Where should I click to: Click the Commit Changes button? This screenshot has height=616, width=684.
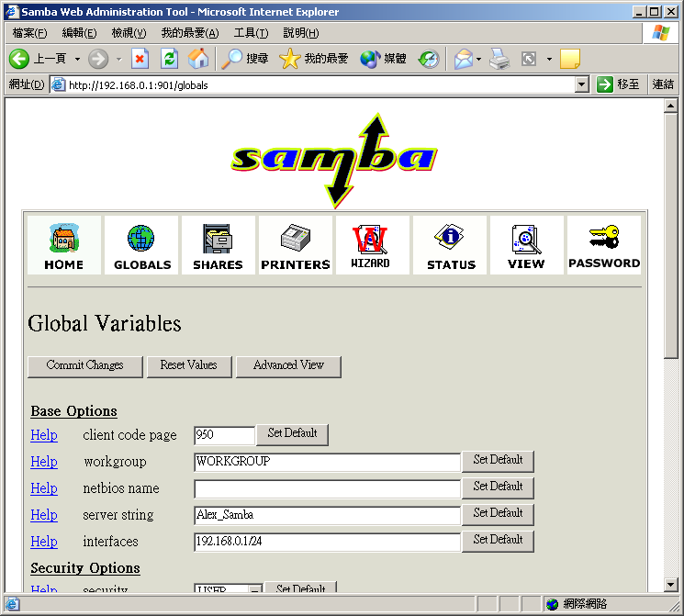click(85, 366)
